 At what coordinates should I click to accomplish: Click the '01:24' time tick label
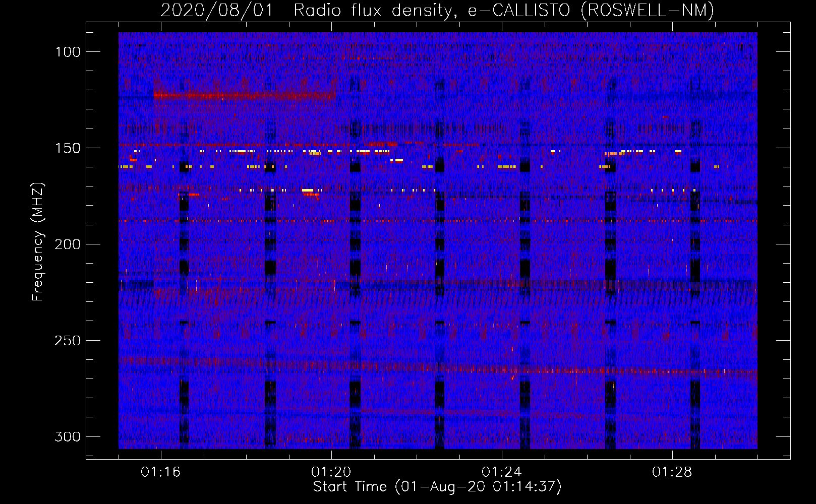coord(502,472)
